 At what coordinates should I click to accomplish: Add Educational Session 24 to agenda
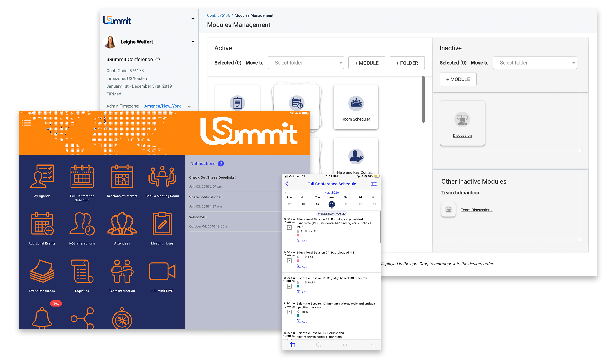(302, 266)
